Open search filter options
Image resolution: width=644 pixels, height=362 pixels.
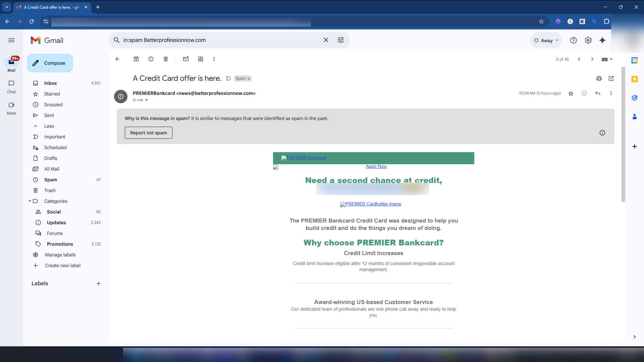tap(341, 40)
